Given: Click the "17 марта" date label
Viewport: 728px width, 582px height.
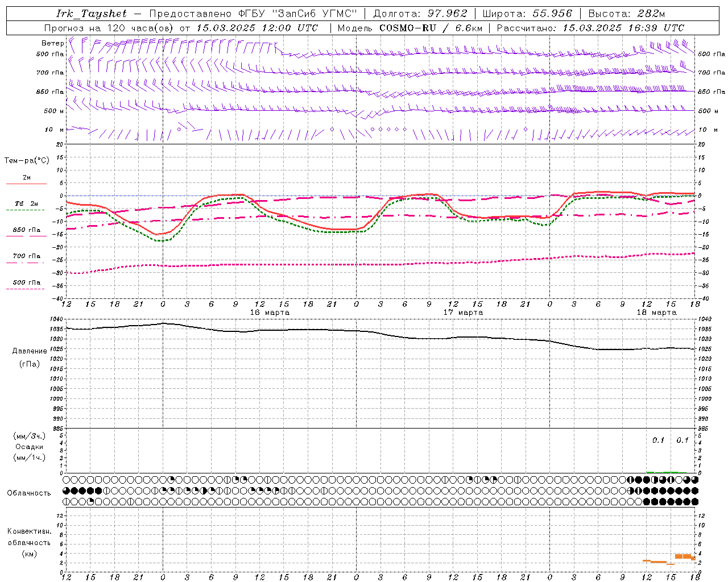Looking at the screenshot, I should pyautogui.click(x=463, y=313).
